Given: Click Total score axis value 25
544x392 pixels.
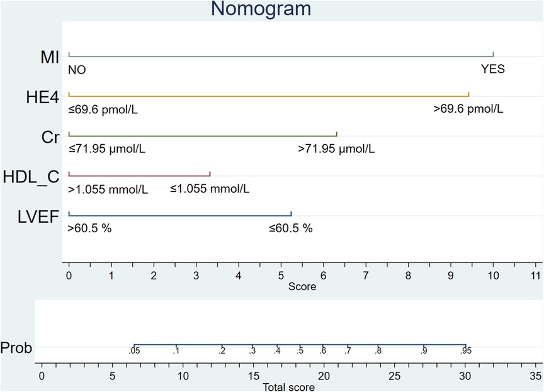Looking at the screenshot, I should pyautogui.click(x=395, y=376).
